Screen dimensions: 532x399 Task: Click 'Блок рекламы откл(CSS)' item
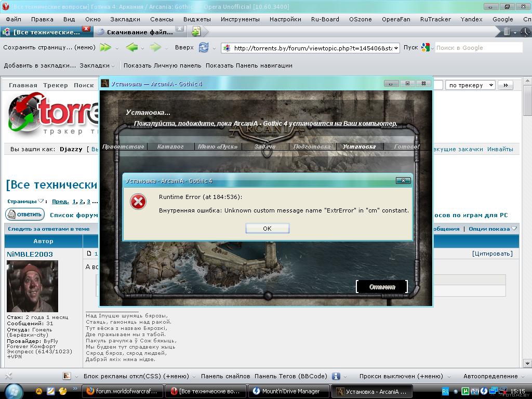[x=137, y=376]
